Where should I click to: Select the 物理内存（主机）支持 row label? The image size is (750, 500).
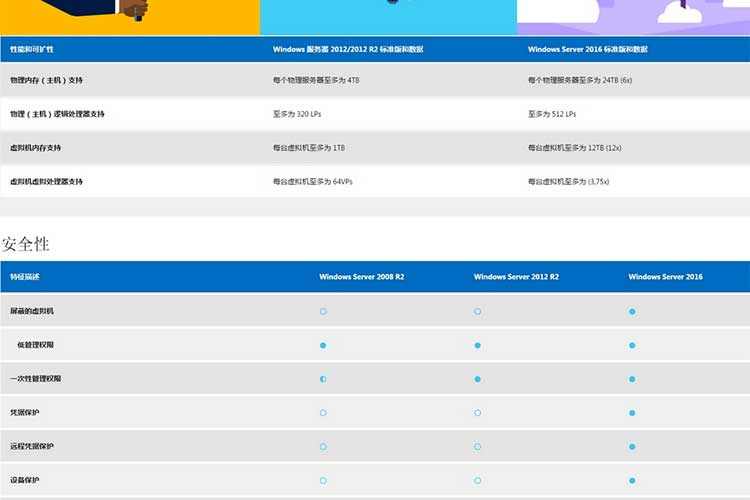47,80
